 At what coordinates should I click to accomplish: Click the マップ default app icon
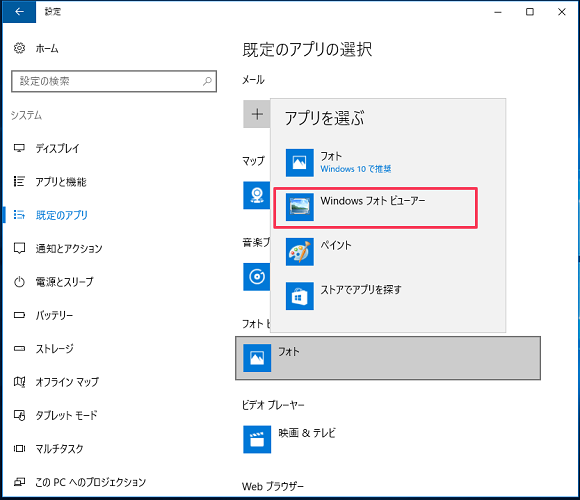[256, 195]
